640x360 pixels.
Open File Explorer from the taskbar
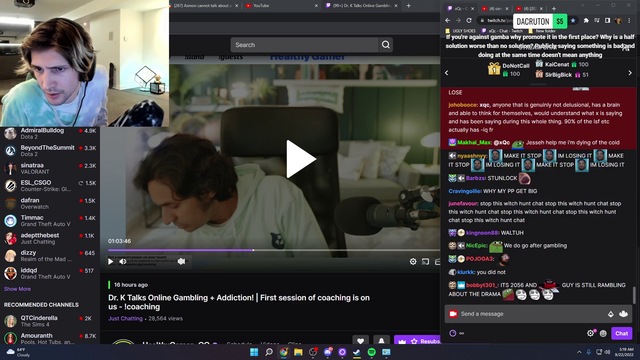[x=298, y=352]
